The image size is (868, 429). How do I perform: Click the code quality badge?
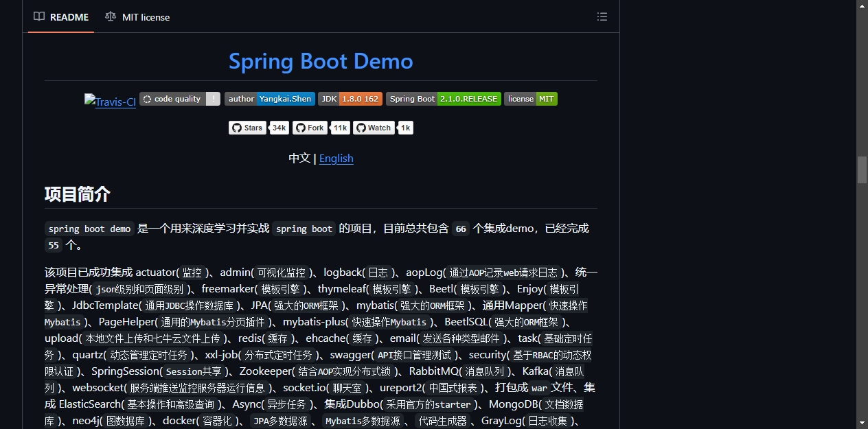180,99
